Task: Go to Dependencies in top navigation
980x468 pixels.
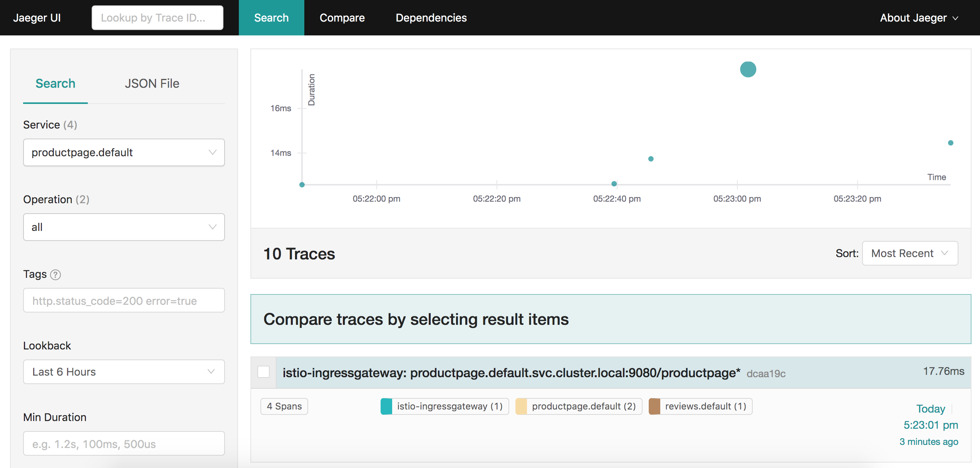Action: [x=431, y=18]
